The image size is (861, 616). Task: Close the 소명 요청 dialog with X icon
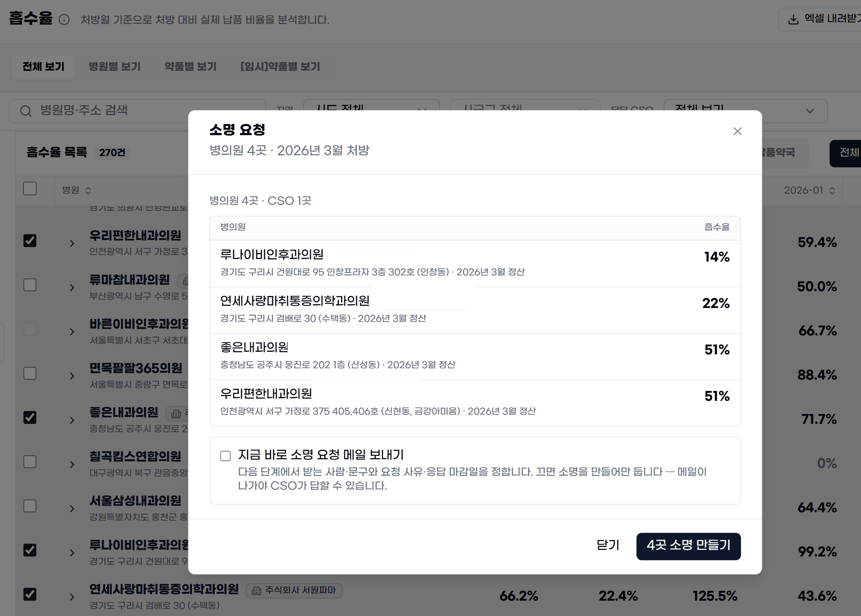(737, 131)
